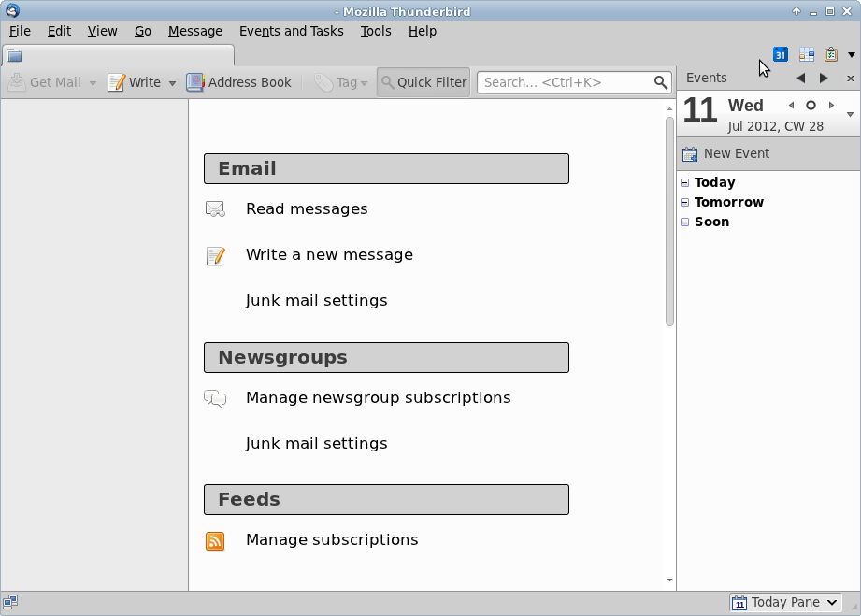This screenshot has height=616, width=861.
Task: Click the calendar grid icon in tab bar
Action: [x=807, y=54]
